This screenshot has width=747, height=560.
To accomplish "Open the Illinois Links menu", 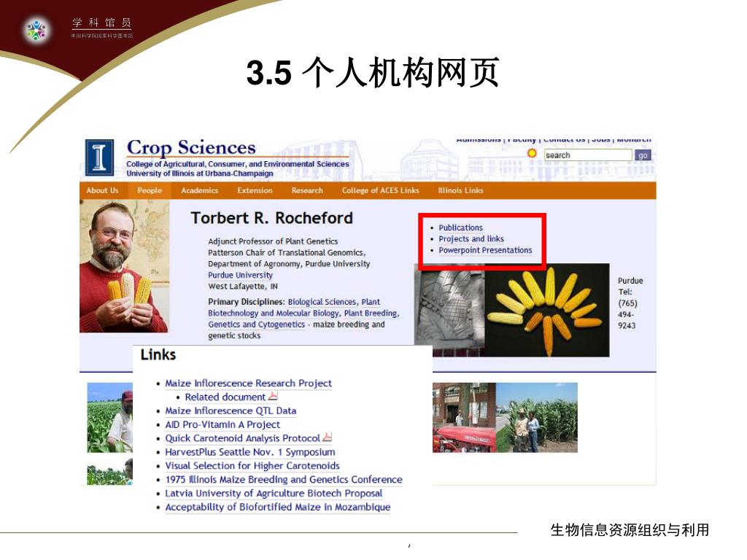I will point(461,190).
